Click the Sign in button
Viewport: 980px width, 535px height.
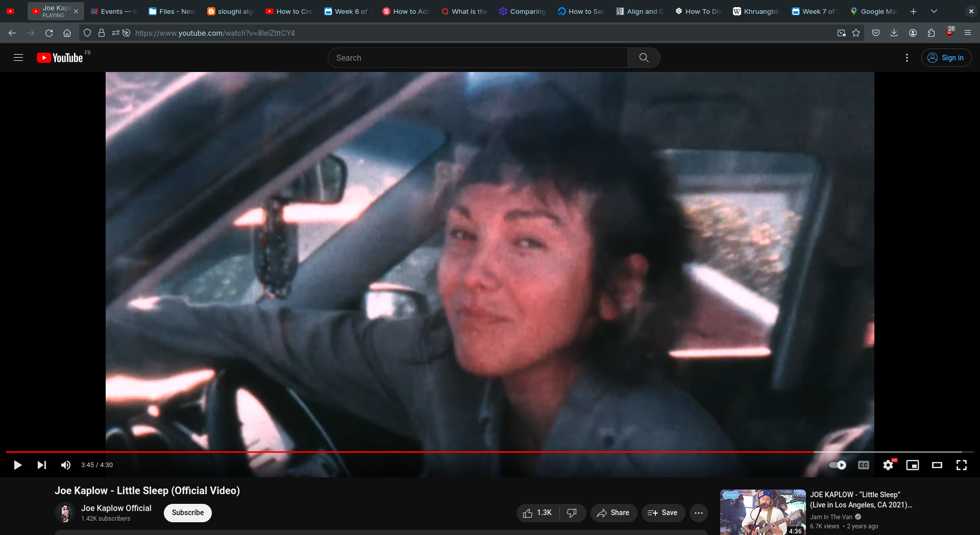946,58
